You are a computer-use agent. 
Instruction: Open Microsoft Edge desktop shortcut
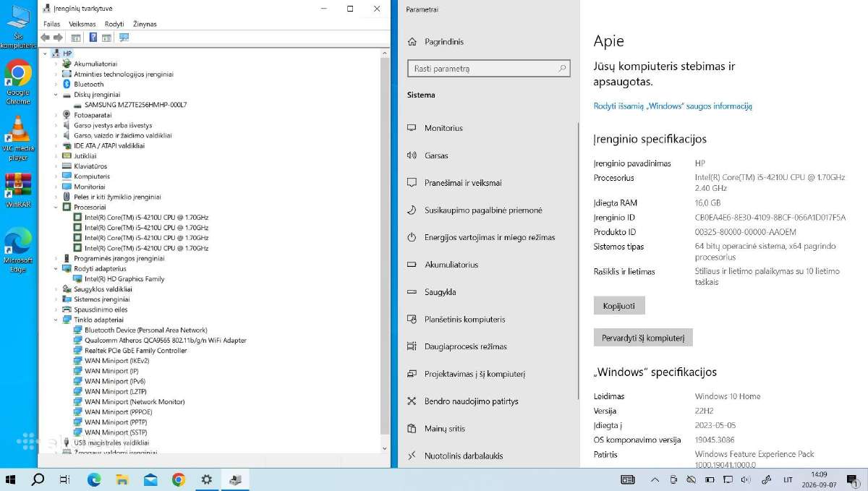(18, 251)
